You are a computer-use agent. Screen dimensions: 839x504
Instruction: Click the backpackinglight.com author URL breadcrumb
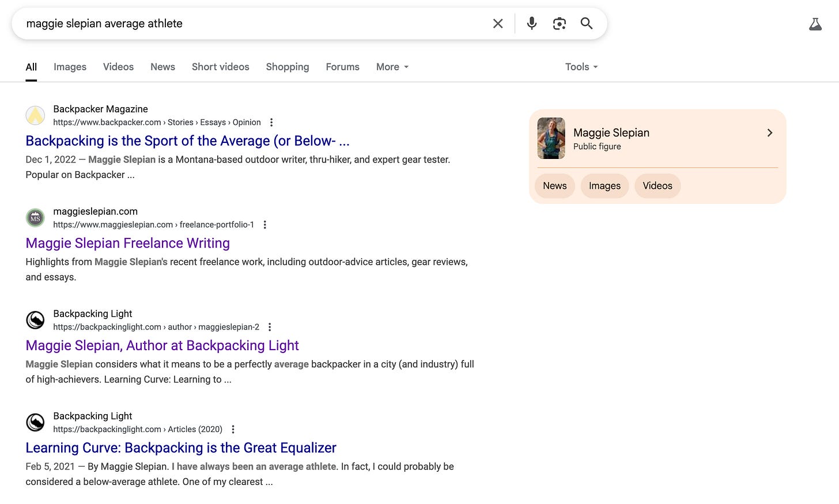coord(156,327)
